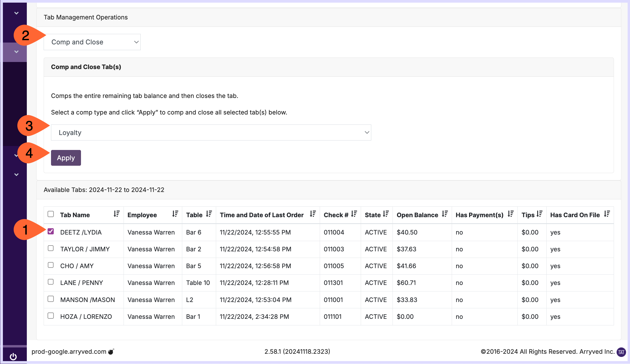Sort by Tab Name column icon
The image size is (630, 364).
click(x=116, y=214)
